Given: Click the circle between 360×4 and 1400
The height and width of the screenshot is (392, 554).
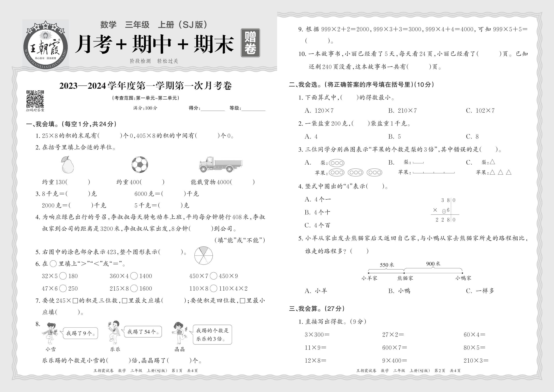Looking at the screenshot, I should (x=134, y=276).
